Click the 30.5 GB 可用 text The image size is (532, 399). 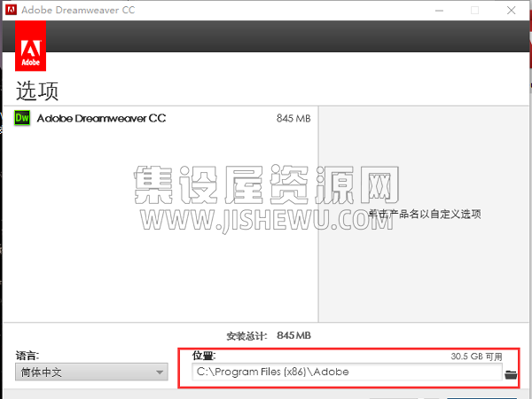coord(476,356)
